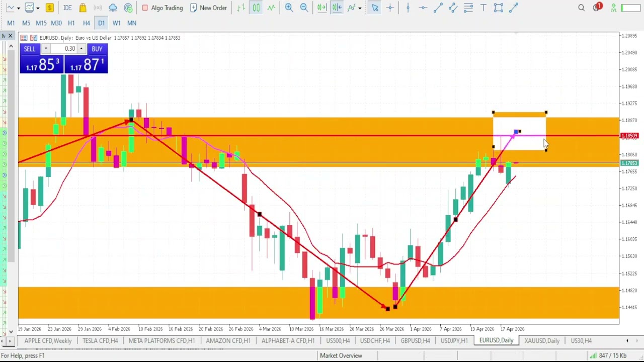Open the US500,H4 chart tab
This screenshot has width=644, height=362.
click(338, 340)
